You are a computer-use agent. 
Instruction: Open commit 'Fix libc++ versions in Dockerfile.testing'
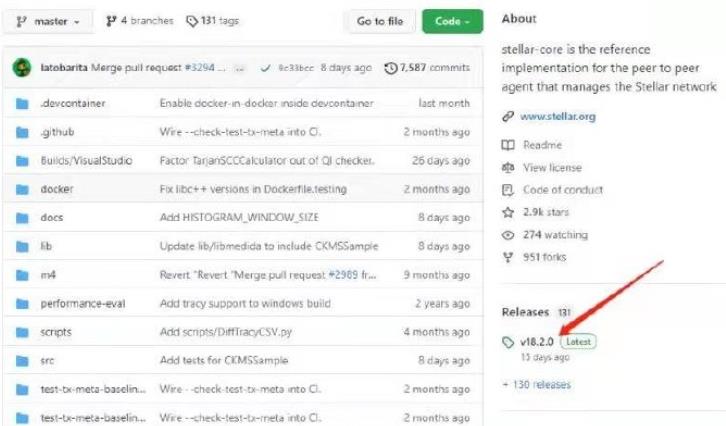tap(253, 189)
